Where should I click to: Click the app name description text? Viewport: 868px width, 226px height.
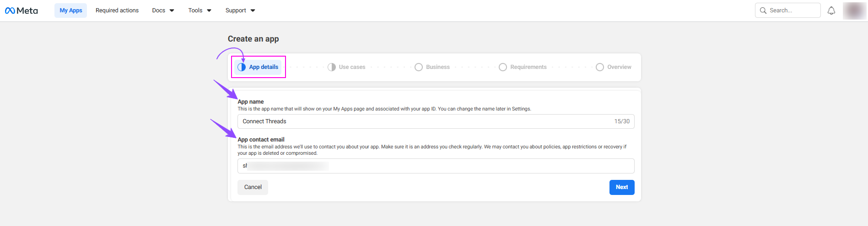click(x=384, y=109)
